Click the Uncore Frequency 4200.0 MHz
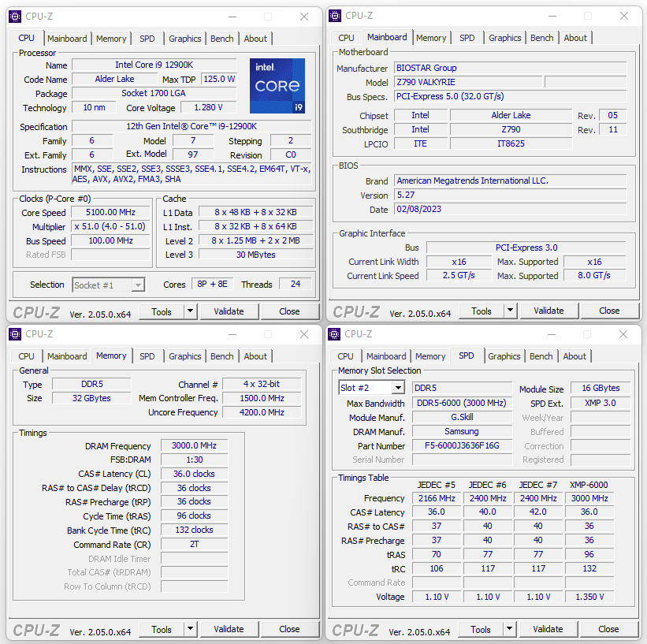Viewport: 647px width, 644px height. 262,412
